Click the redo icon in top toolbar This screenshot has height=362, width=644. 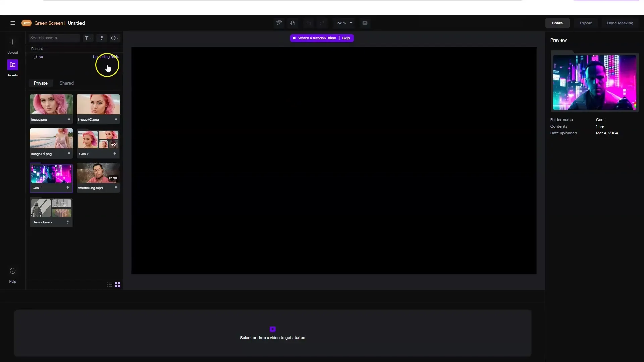(x=322, y=23)
